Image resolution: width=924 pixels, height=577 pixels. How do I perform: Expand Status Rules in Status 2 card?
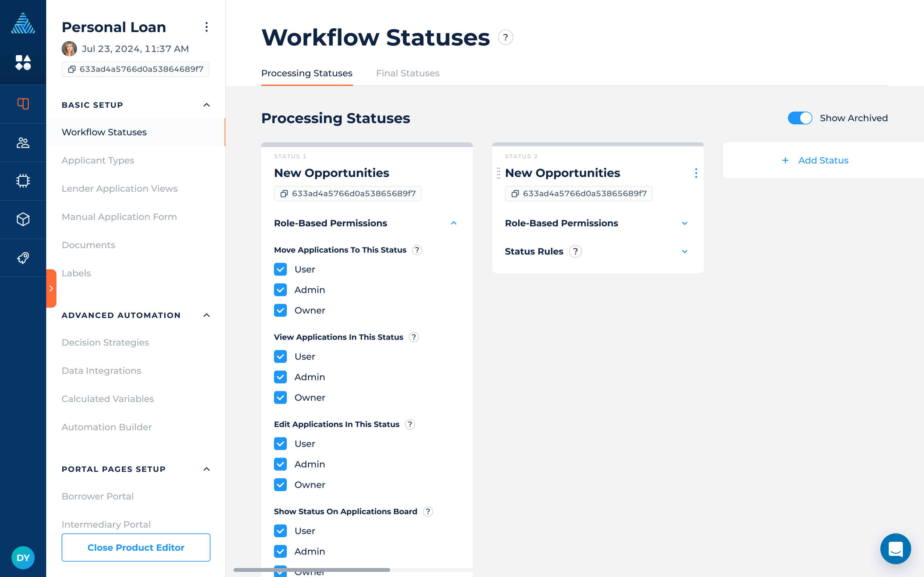[x=684, y=252]
